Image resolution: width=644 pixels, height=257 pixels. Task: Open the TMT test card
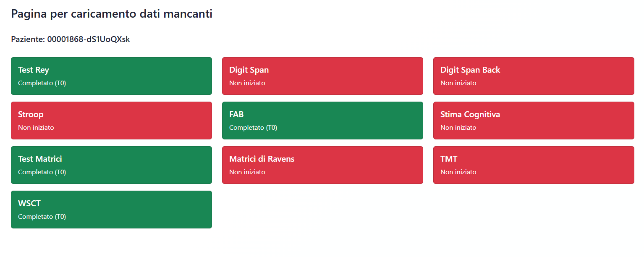click(x=534, y=165)
